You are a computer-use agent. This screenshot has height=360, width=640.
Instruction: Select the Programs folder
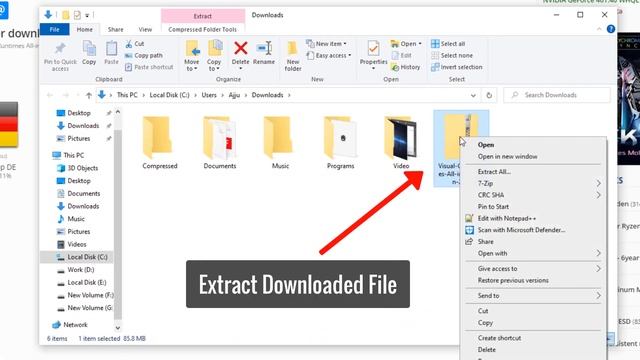pyautogui.click(x=340, y=142)
